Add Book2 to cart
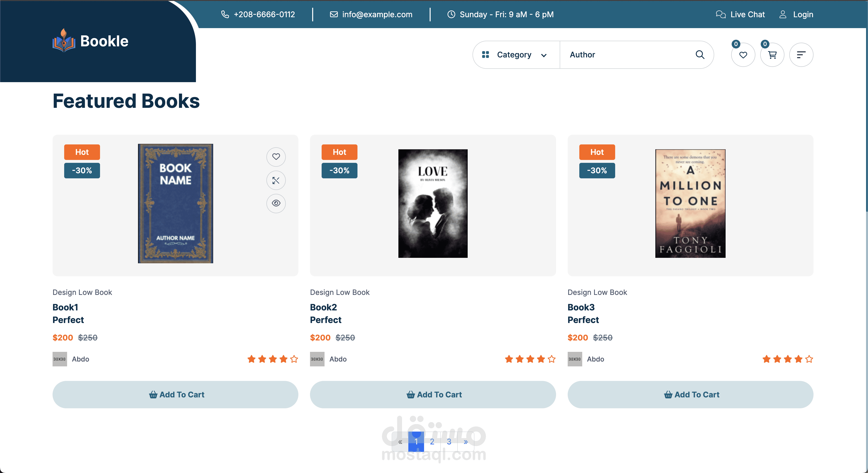Image resolution: width=868 pixels, height=473 pixels. (x=433, y=394)
